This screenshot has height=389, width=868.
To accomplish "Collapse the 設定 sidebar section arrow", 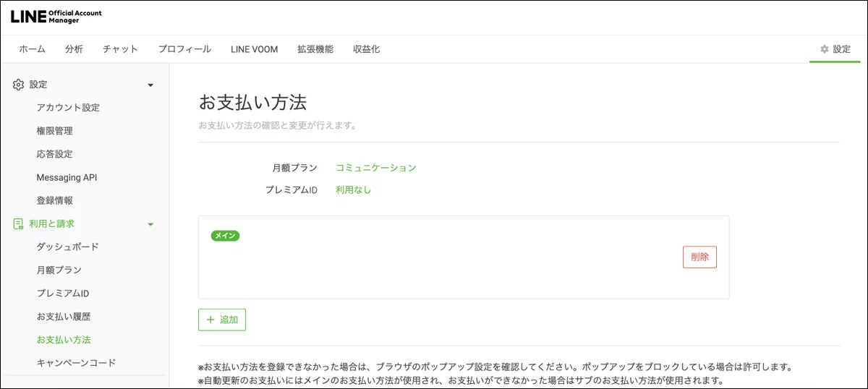I will 150,85.
